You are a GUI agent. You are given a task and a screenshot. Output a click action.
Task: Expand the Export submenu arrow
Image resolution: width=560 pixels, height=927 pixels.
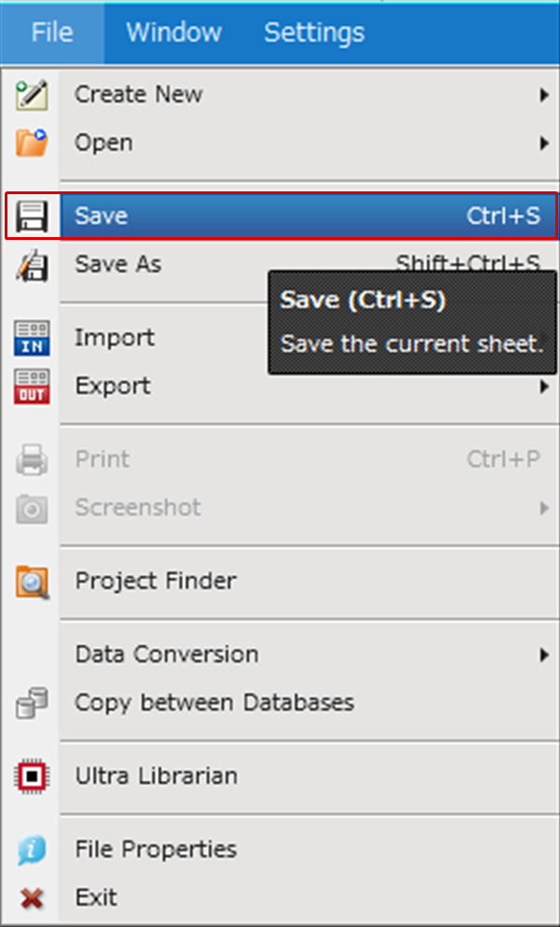(x=546, y=386)
